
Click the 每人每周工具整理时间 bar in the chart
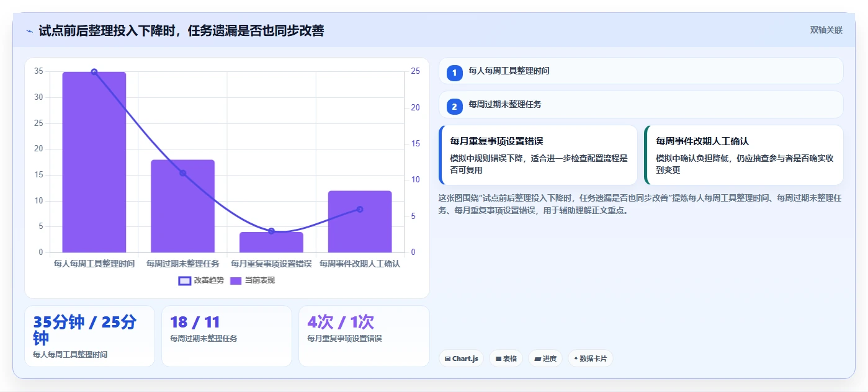click(94, 162)
